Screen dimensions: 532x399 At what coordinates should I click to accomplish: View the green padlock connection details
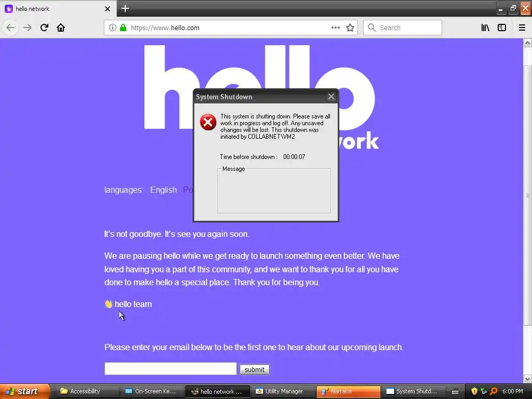coord(123,28)
